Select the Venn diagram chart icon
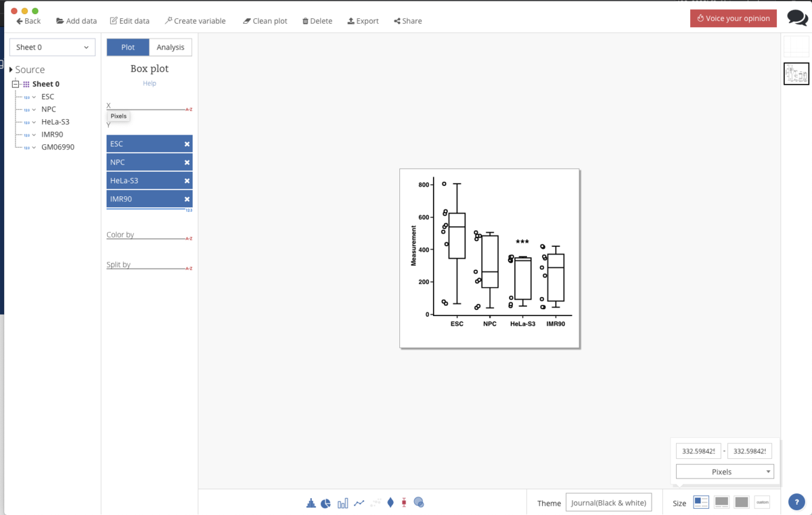This screenshot has height=515, width=812. [419, 503]
